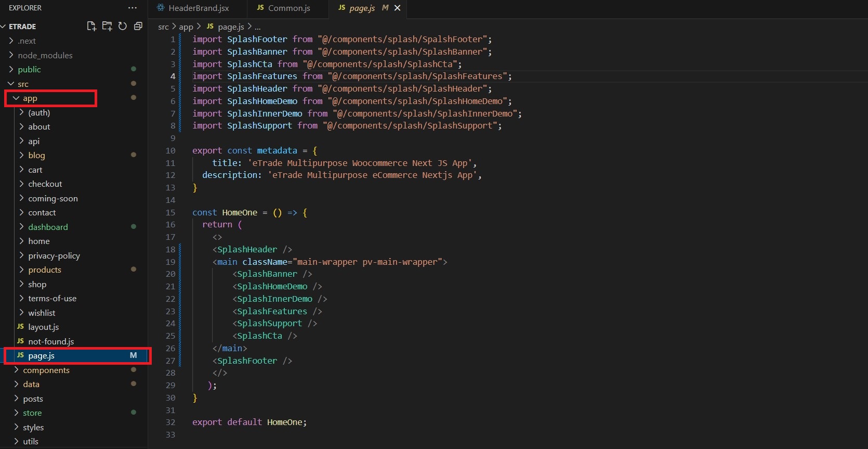Open layout.js in the Explorer
The width and height of the screenshot is (868, 449).
[44, 327]
